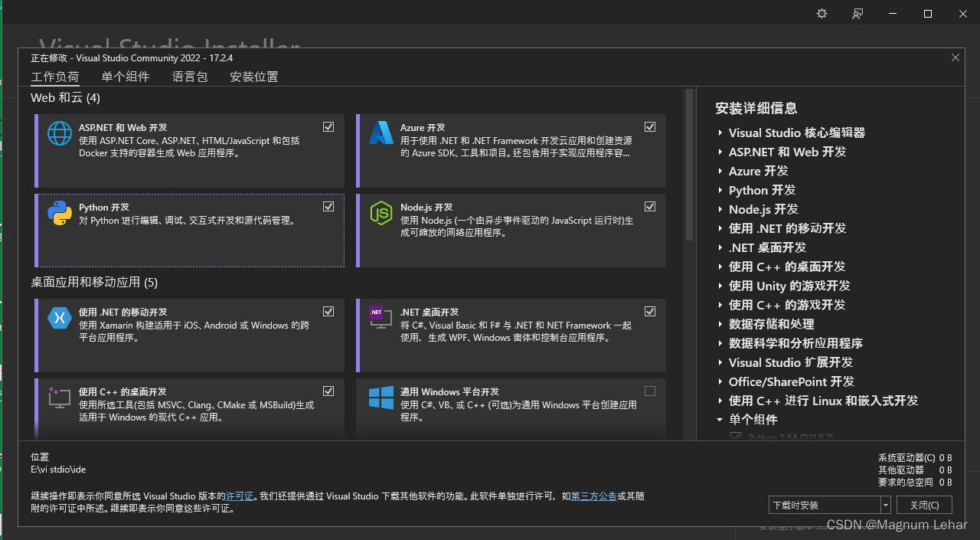Image resolution: width=980 pixels, height=540 pixels.
Task: Expand ASP.NET 和 Web 开发 install details
Action: click(720, 152)
